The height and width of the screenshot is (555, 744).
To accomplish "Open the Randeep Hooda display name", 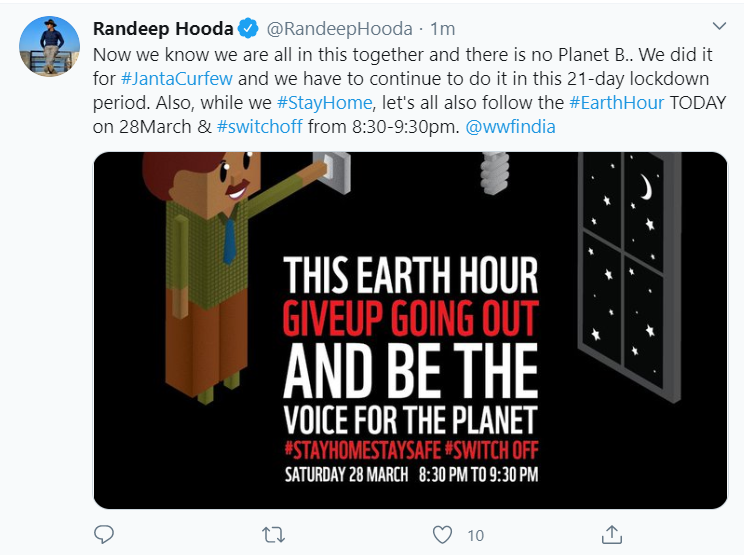I will 162,27.
